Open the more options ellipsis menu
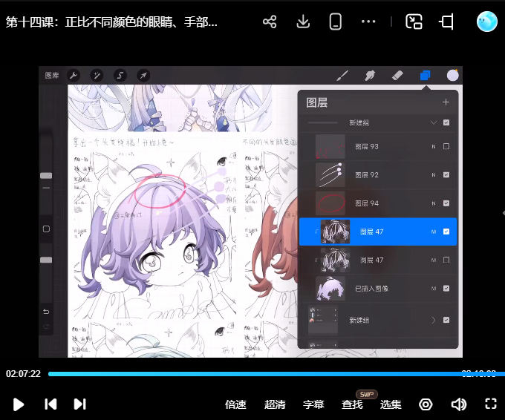505x420 pixels. [368, 22]
